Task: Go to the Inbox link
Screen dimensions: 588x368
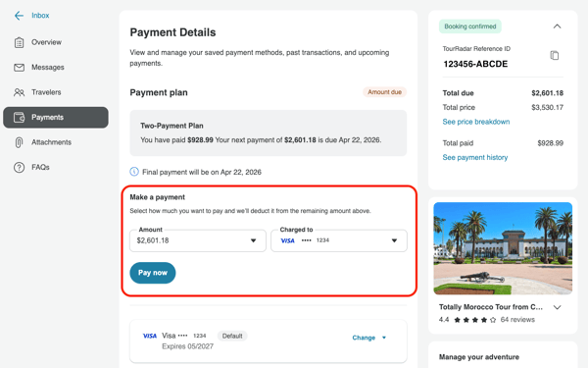Action: [40, 16]
